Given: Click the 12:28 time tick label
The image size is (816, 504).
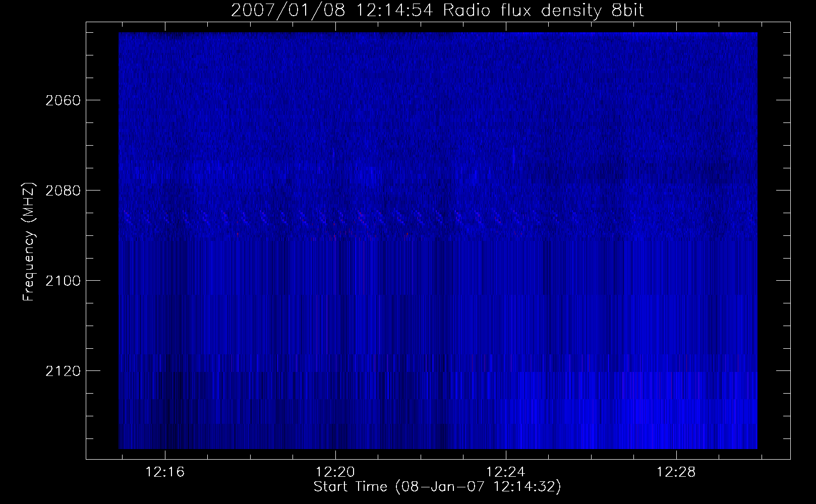Looking at the screenshot, I should tap(676, 472).
